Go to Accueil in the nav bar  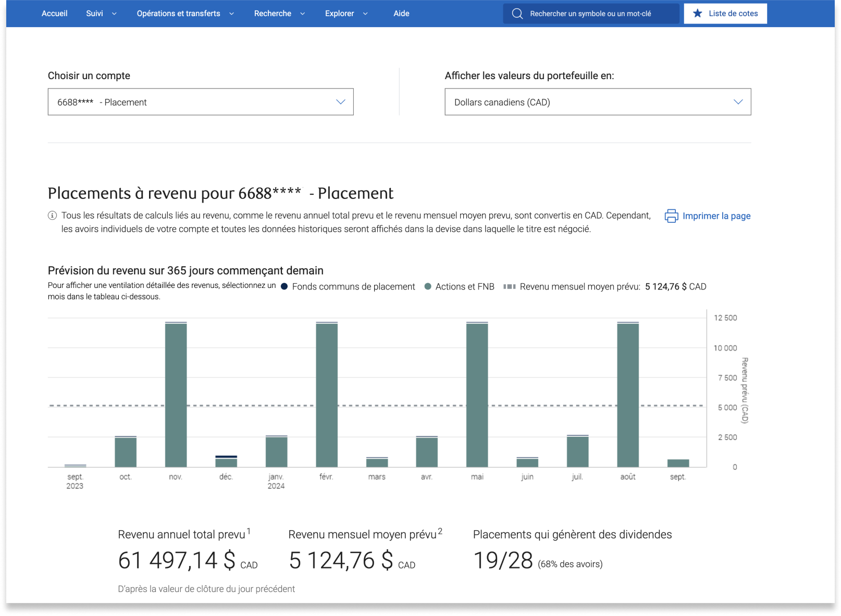point(54,14)
